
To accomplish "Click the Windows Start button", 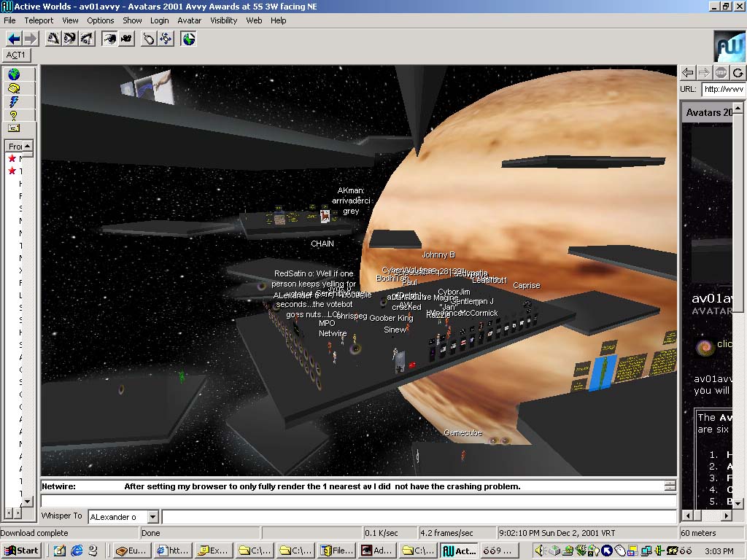I will pyautogui.click(x=21, y=551).
